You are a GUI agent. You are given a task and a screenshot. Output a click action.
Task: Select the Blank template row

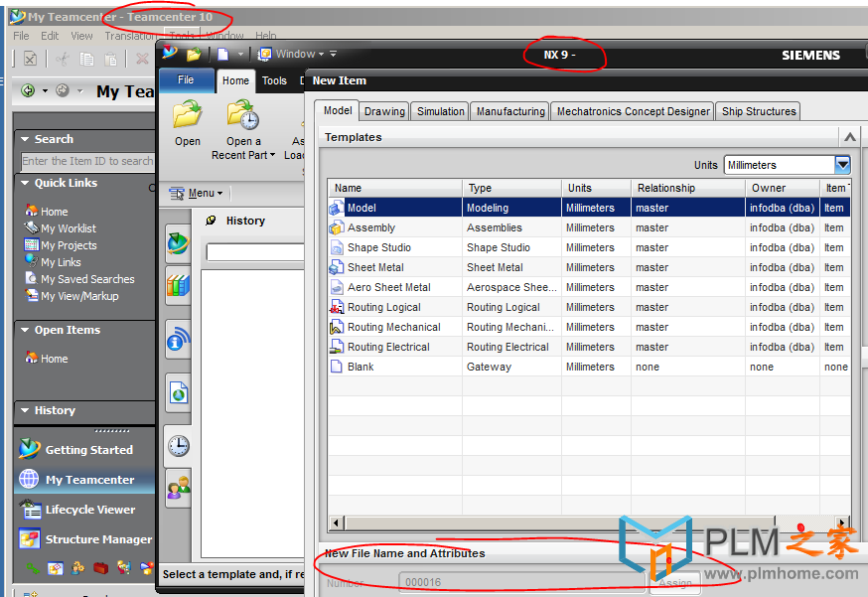[x=589, y=367]
